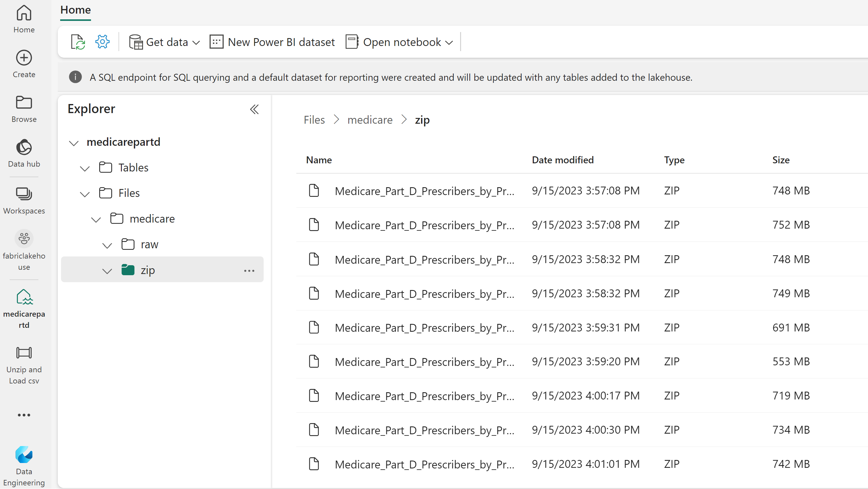Click the sidebar more options ellipsis
This screenshot has height=489, width=868.
pos(24,416)
